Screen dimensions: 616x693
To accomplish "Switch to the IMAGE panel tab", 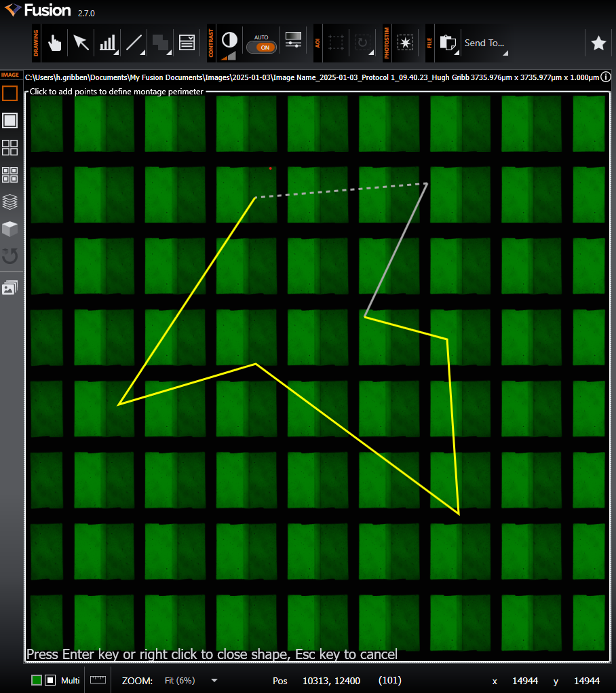I will [x=10, y=75].
